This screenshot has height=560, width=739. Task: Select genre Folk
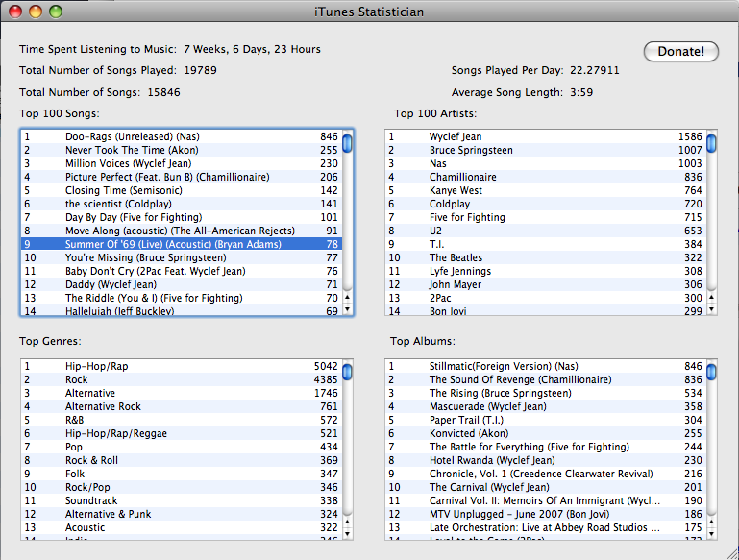(182, 474)
